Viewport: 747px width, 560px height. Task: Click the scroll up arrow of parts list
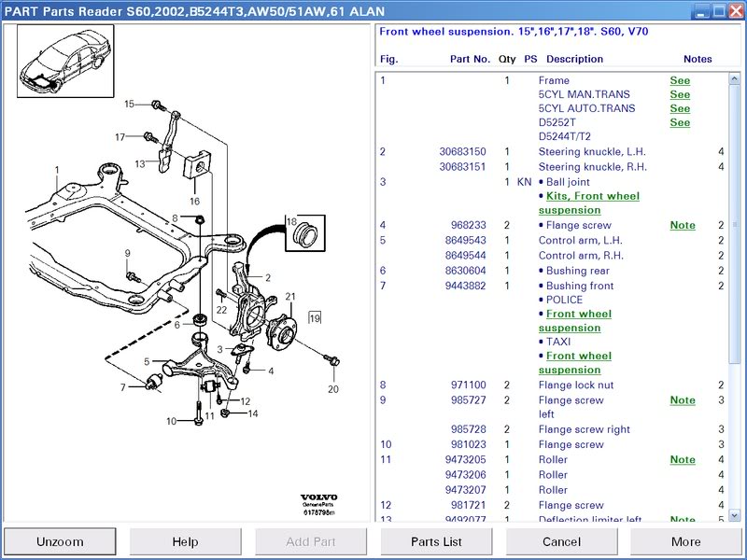click(734, 78)
